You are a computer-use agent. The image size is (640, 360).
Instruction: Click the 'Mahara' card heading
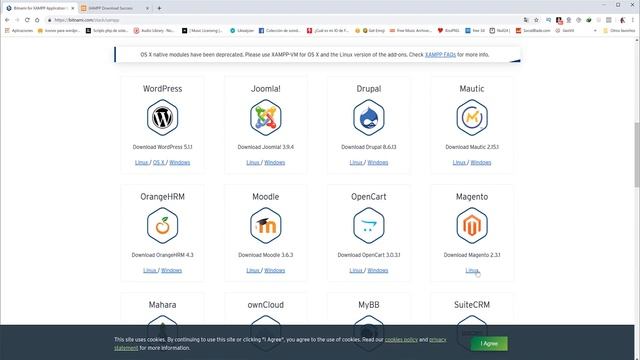(x=162, y=305)
